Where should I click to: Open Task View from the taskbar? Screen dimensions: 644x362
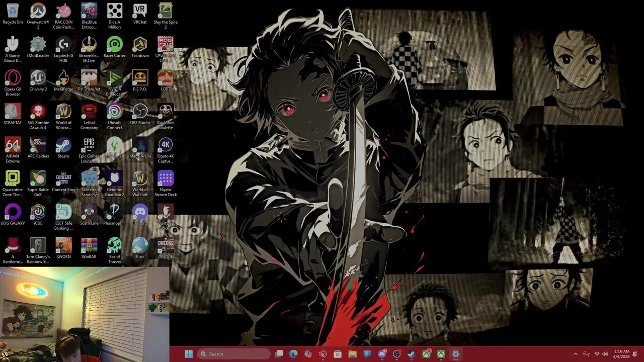pyautogui.click(x=279, y=354)
